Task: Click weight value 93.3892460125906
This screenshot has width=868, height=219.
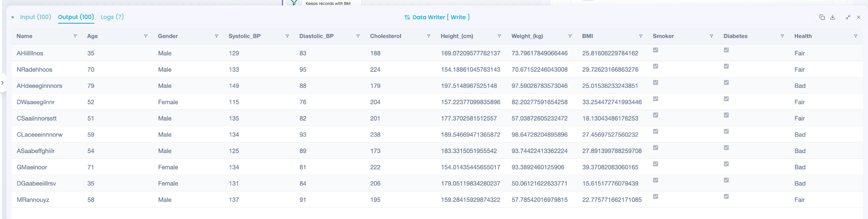Action: [x=538, y=167]
